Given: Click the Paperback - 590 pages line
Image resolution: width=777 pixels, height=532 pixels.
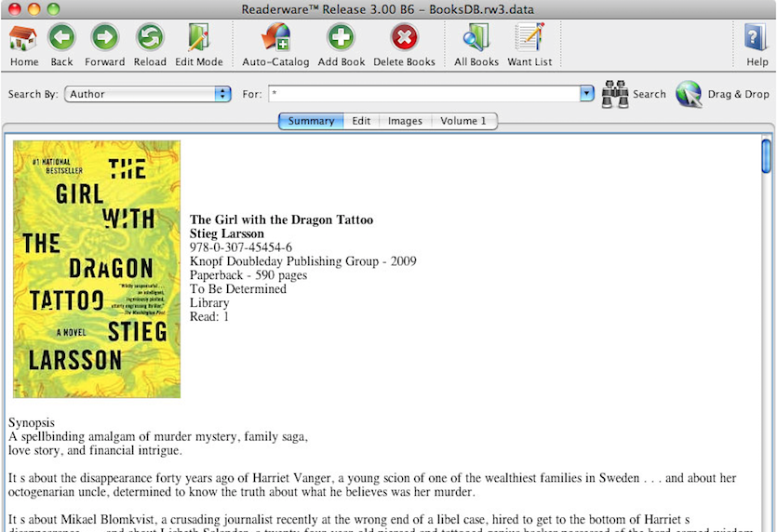Looking at the screenshot, I should tap(248, 275).
